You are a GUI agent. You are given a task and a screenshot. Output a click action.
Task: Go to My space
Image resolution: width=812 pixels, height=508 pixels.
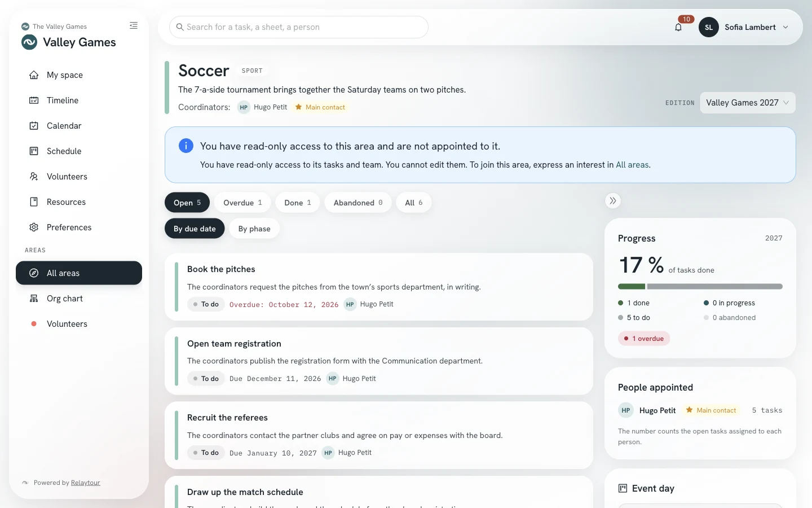pos(79,75)
